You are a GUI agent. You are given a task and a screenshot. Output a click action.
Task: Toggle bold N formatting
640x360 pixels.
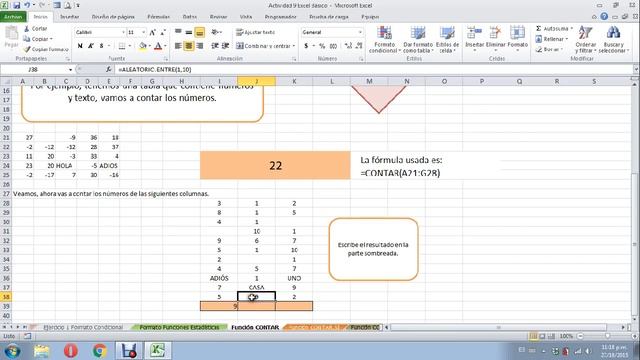point(80,46)
